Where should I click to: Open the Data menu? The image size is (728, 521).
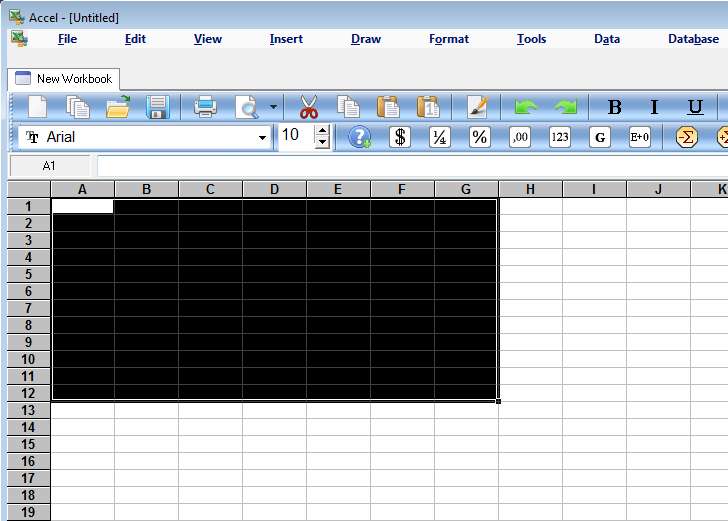[607, 39]
